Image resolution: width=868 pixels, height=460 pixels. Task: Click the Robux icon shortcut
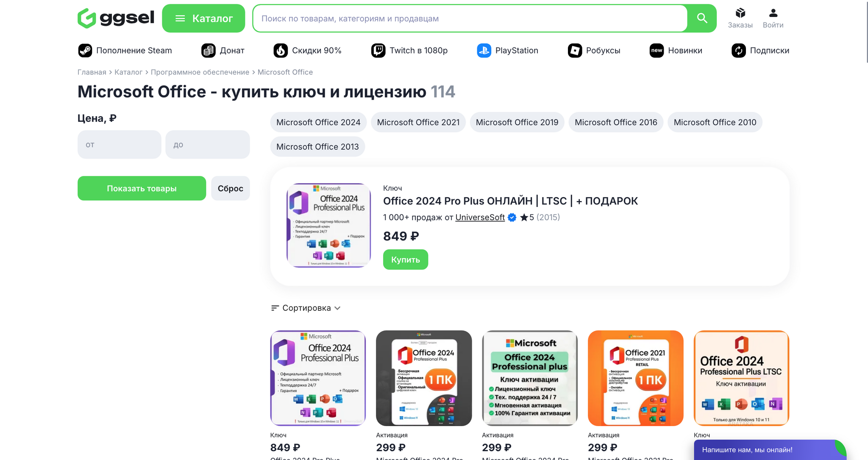(x=575, y=50)
